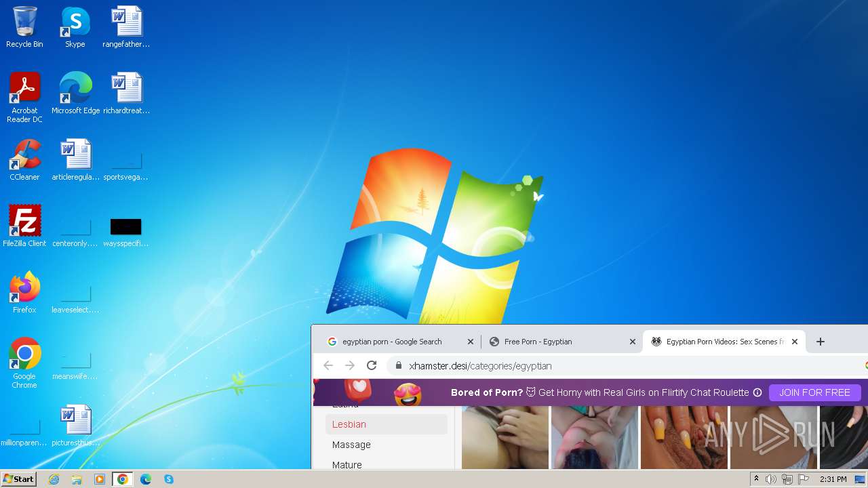Image resolution: width=868 pixels, height=488 pixels.
Task: Open the volume speaker tray icon
Action: tap(771, 479)
